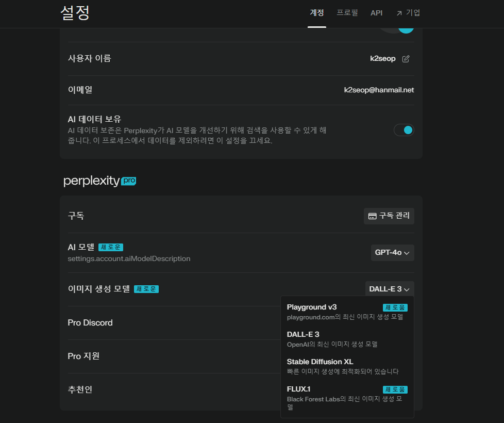504x423 pixels.
Task: Pick FLUX.1 image generation model
Action: coord(347,398)
